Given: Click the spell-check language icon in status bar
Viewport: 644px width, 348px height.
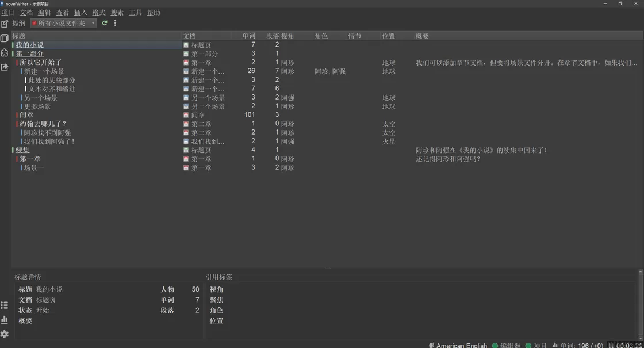Looking at the screenshot, I should tap(431, 345).
